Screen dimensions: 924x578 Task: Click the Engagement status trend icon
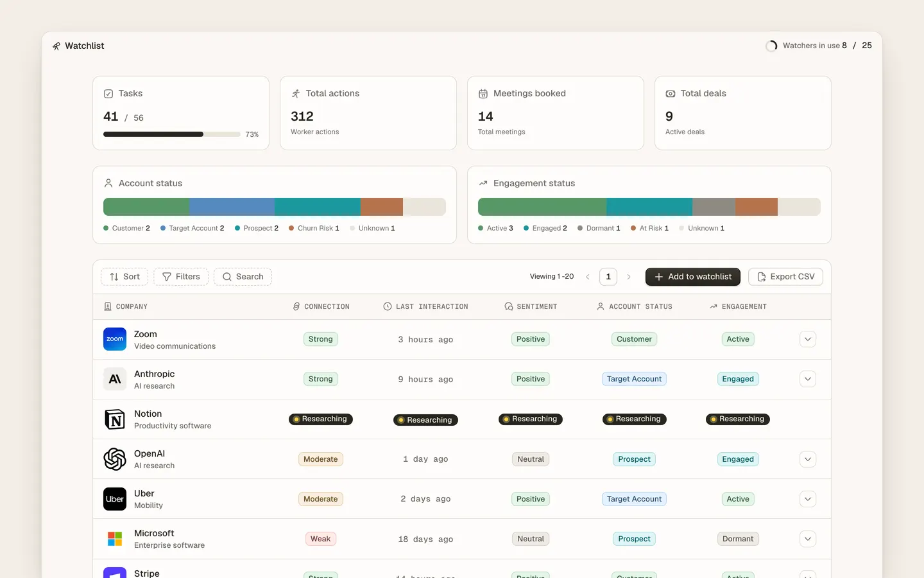tap(483, 183)
